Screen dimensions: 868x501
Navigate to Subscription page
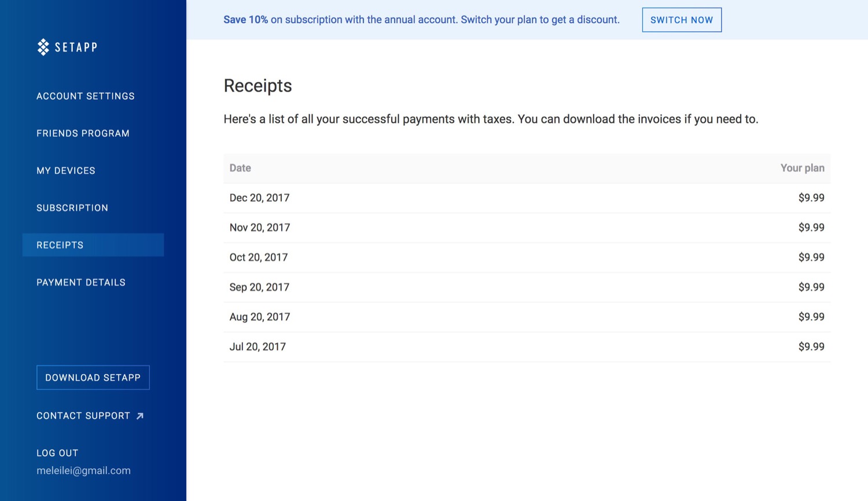[72, 208]
